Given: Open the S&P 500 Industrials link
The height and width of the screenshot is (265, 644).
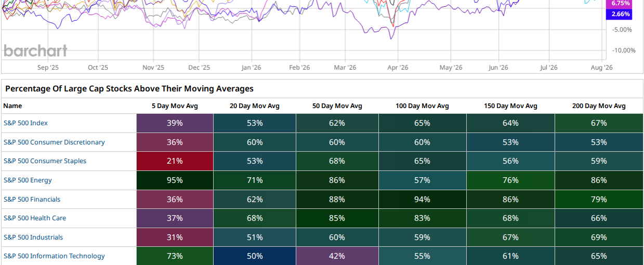Looking at the screenshot, I should tap(33, 237).
